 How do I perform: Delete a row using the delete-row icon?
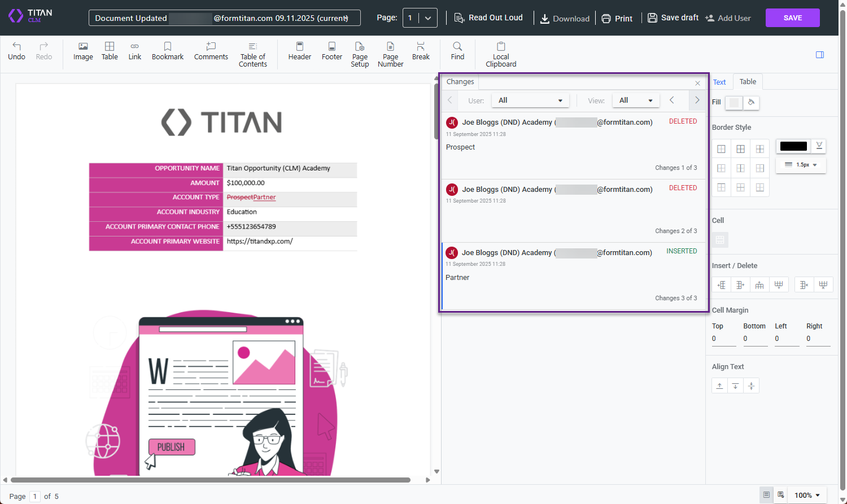[x=824, y=284]
